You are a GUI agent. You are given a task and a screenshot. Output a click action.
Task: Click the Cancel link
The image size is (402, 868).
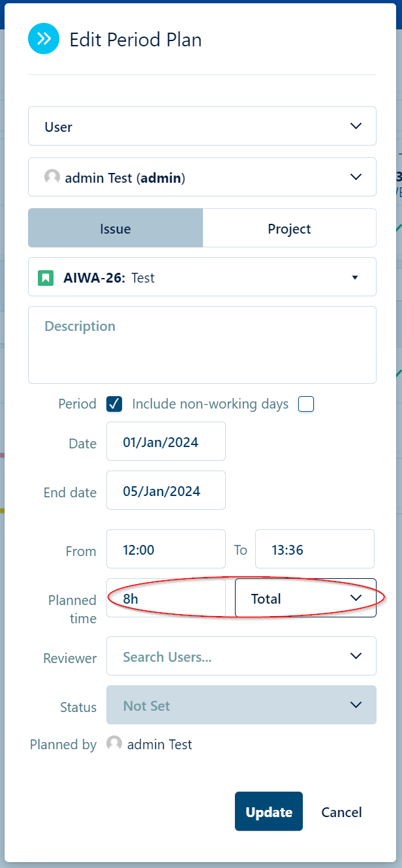click(341, 812)
